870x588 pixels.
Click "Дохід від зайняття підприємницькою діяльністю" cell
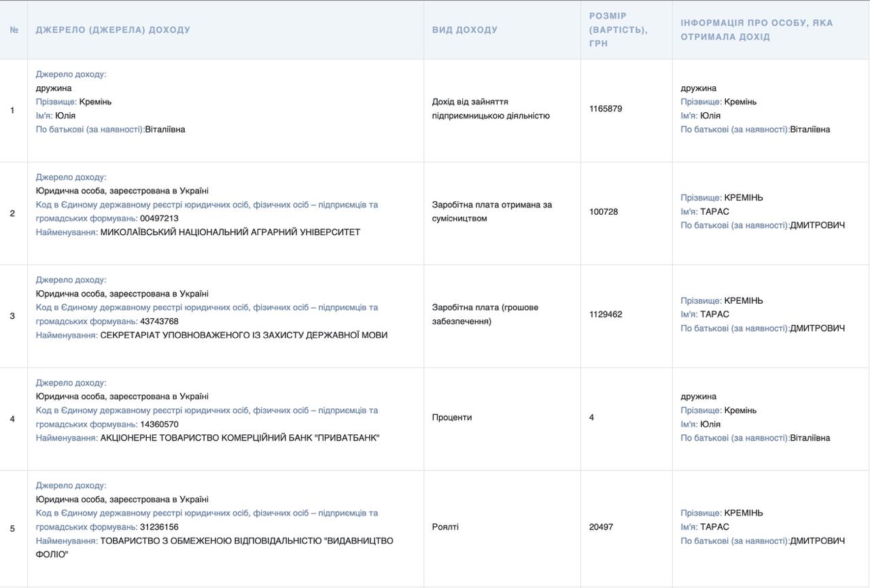[490, 109]
